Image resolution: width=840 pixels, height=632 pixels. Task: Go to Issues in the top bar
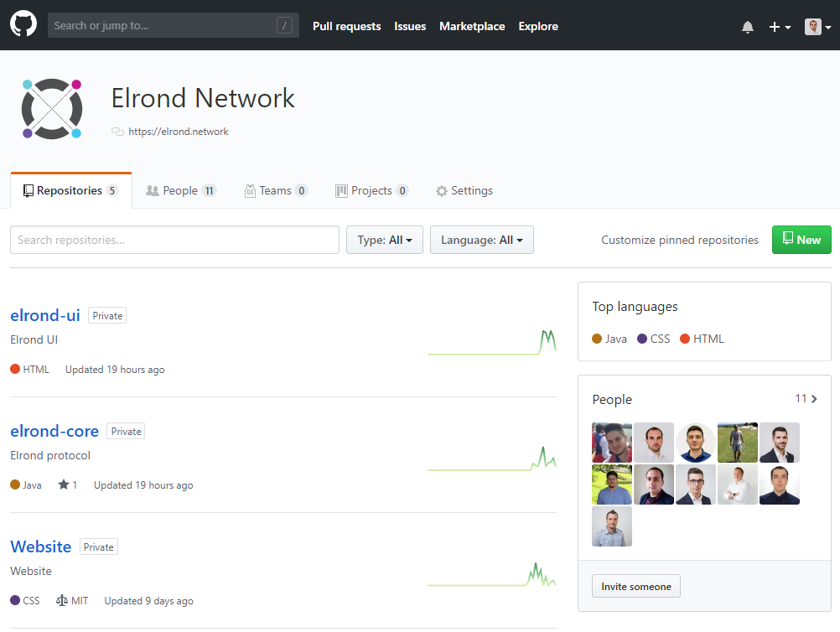[410, 26]
